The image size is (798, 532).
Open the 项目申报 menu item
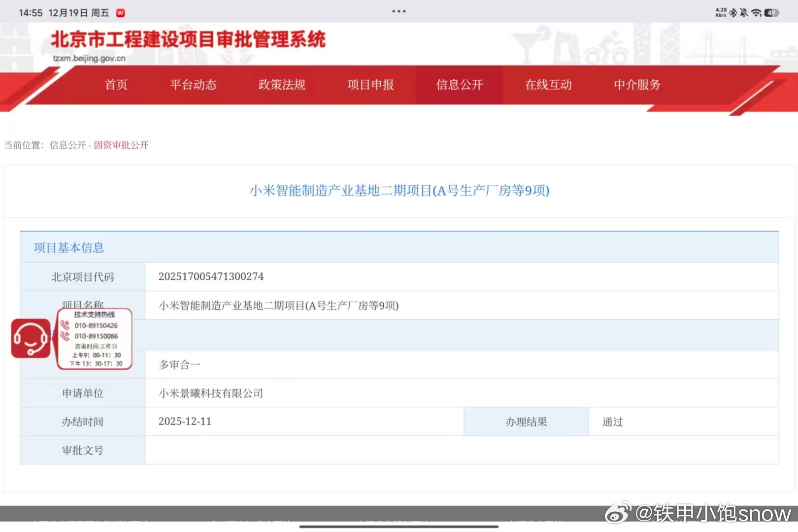pyautogui.click(x=370, y=85)
